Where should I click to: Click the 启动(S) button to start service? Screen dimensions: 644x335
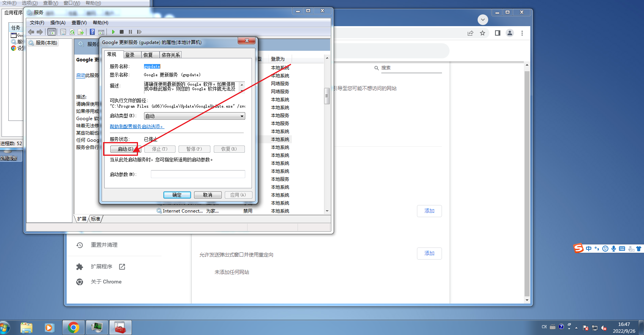coord(125,149)
